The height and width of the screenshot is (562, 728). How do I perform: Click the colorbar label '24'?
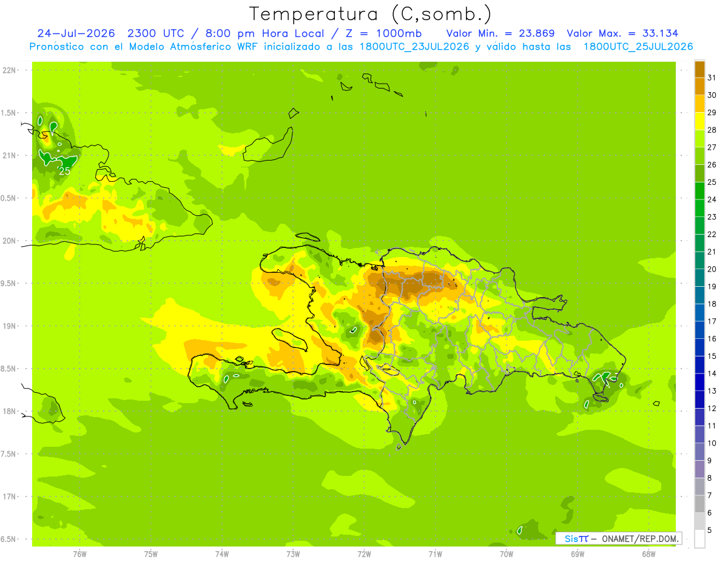point(712,199)
